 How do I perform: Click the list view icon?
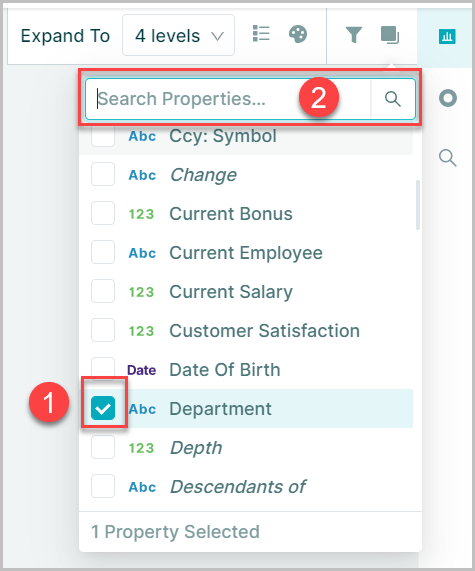[261, 34]
